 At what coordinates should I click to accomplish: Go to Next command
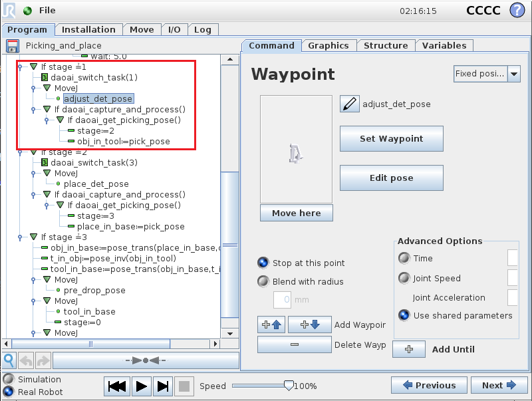coord(499,385)
